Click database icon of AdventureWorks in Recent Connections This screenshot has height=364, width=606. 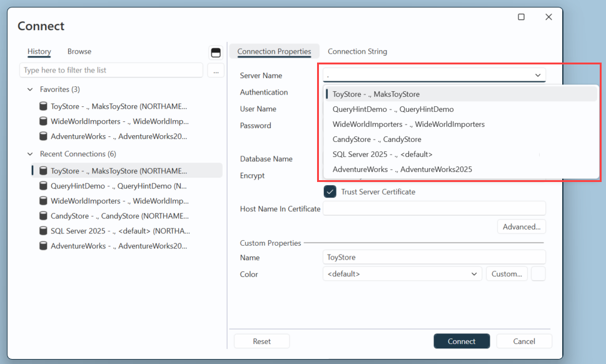43,246
